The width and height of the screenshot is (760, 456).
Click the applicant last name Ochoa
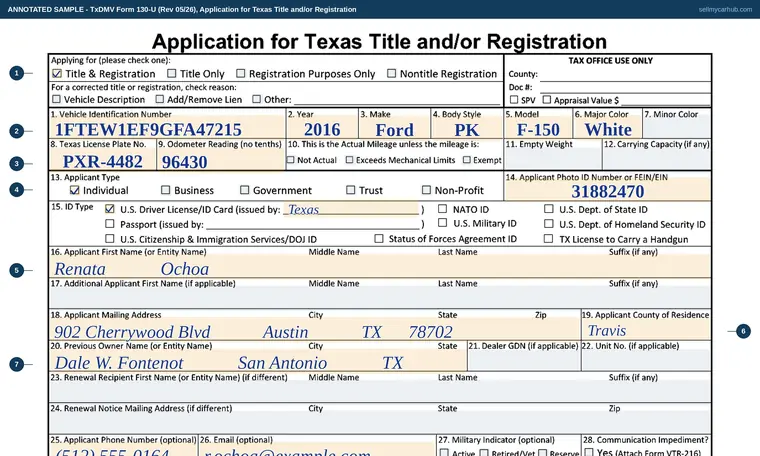pyautogui.click(x=185, y=269)
